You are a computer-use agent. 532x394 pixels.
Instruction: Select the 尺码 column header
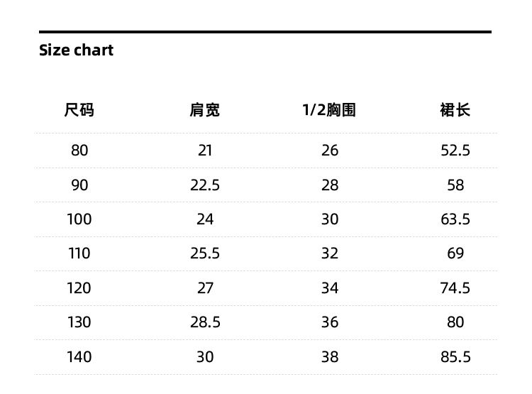tap(79, 110)
